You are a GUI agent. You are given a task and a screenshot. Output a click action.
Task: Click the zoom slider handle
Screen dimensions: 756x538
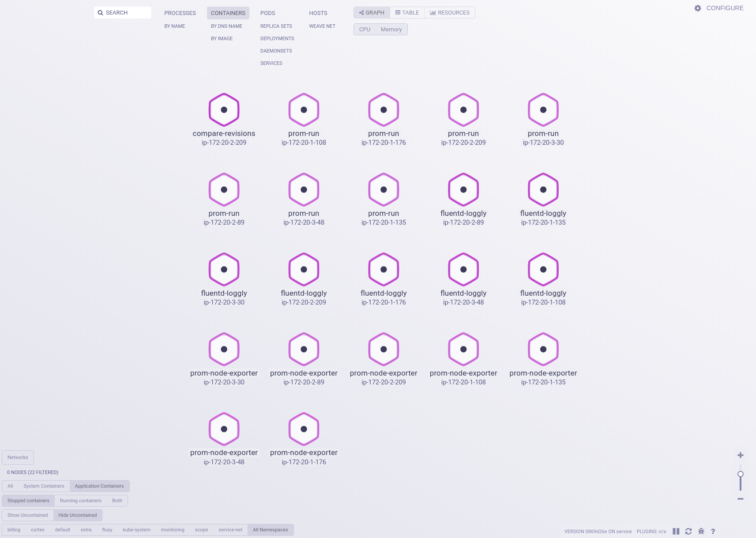(x=741, y=474)
